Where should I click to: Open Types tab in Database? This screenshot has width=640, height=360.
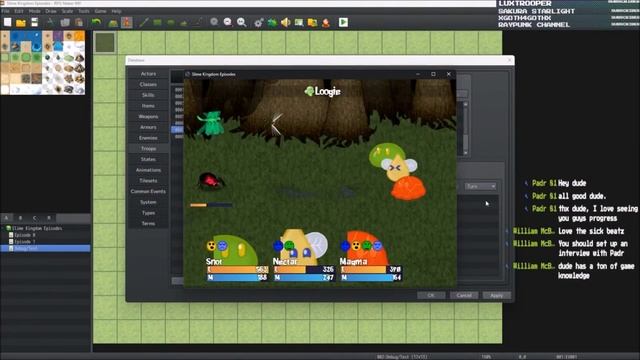click(x=148, y=213)
